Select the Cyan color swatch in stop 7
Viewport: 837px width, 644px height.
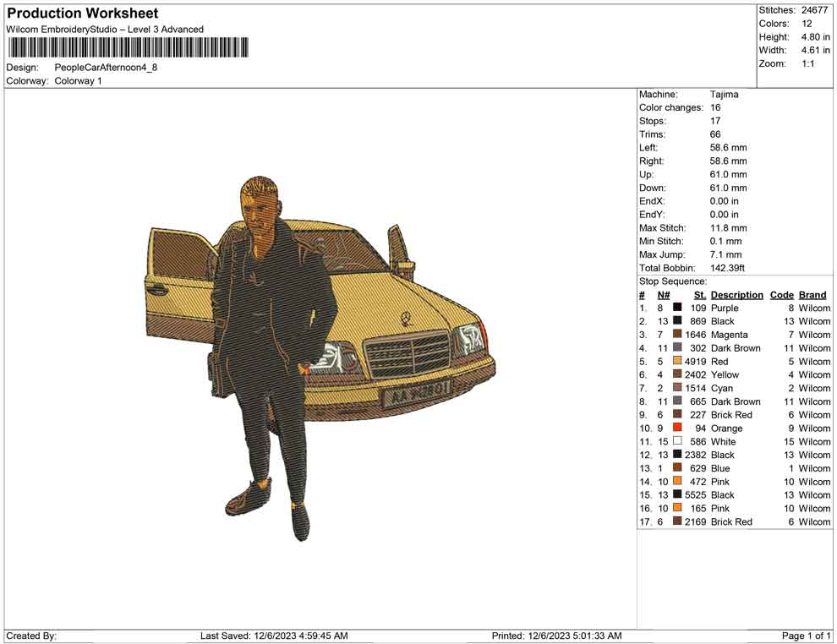pyautogui.click(x=677, y=389)
